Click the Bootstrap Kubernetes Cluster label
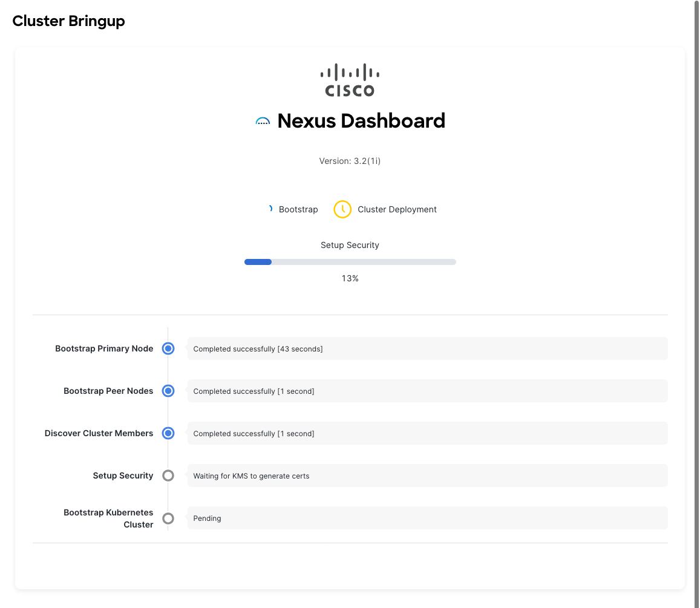 pyautogui.click(x=108, y=518)
